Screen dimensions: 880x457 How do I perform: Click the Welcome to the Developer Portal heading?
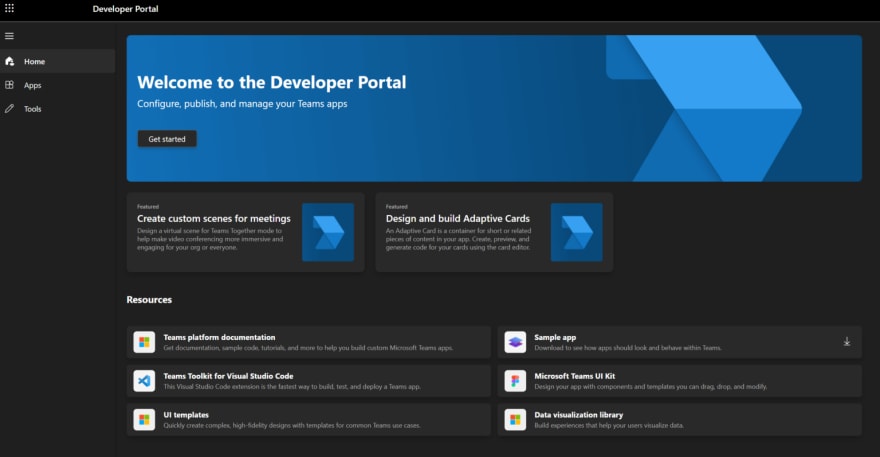272,83
